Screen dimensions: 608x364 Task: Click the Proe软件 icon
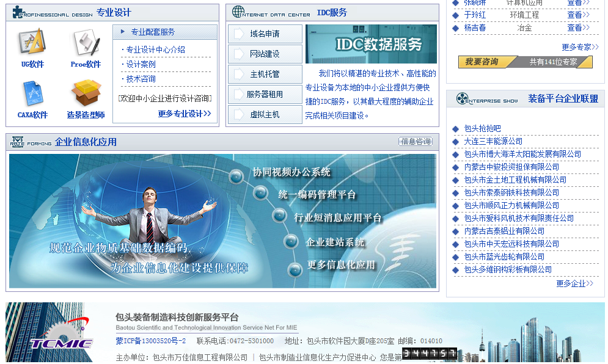point(86,42)
